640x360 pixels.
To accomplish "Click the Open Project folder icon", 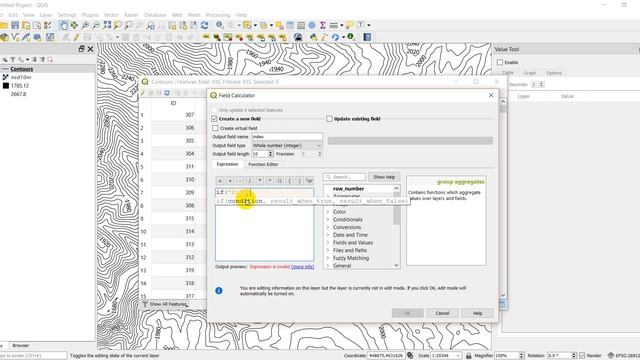I will tap(4, 25).
